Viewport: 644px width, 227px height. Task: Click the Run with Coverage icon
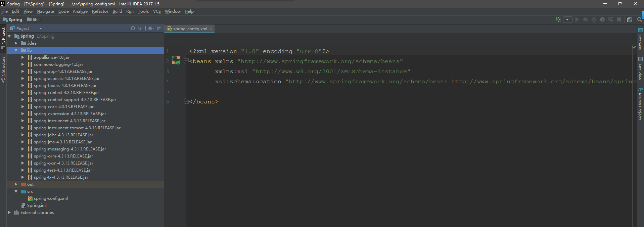[594, 19]
